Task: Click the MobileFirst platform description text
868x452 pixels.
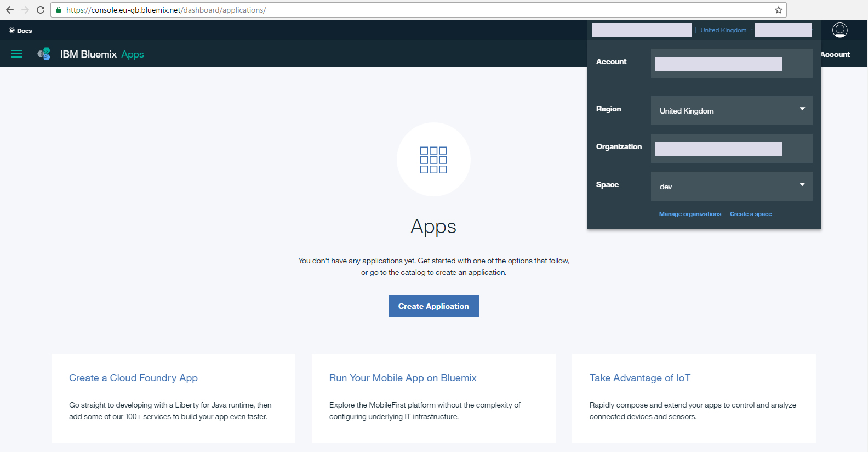Action: 425,411
